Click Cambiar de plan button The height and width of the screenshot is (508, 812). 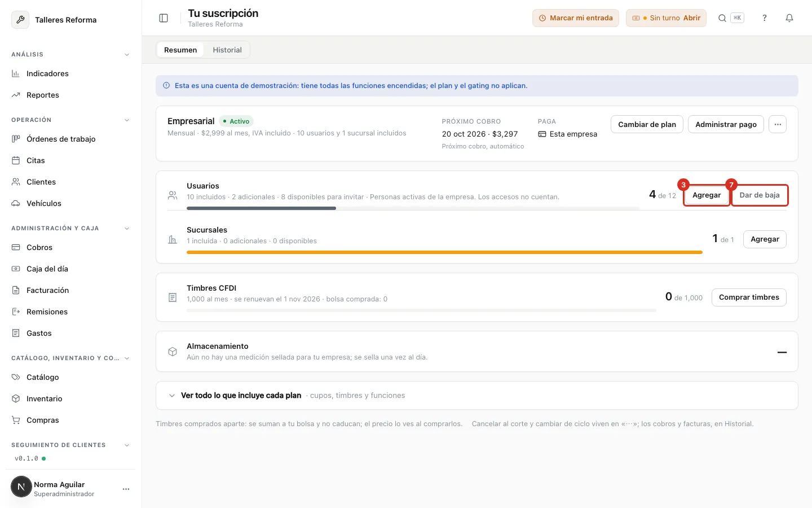(x=647, y=124)
